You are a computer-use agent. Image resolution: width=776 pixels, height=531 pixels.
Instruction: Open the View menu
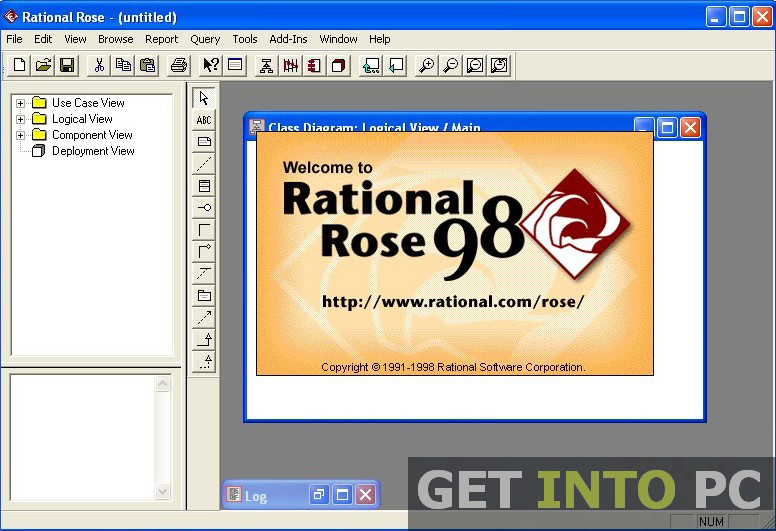click(75, 39)
